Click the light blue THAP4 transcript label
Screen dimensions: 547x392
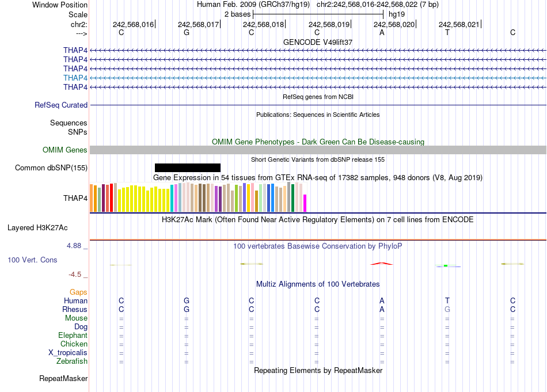pos(75,78)
